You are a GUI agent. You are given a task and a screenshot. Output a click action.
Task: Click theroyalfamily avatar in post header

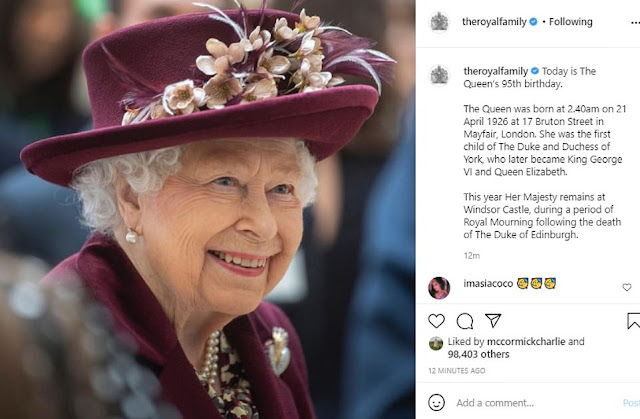(x=438, y=21)
